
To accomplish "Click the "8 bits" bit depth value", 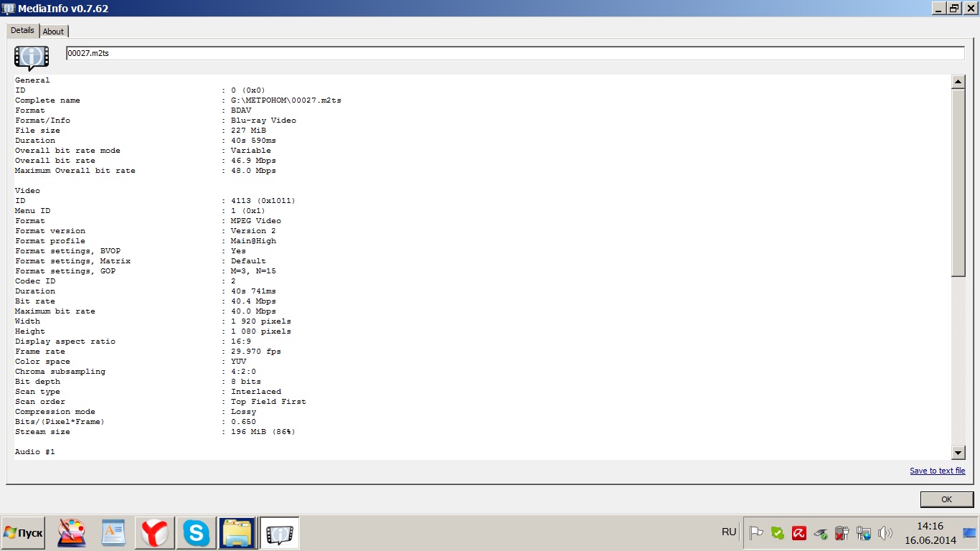I will (246, 382).
